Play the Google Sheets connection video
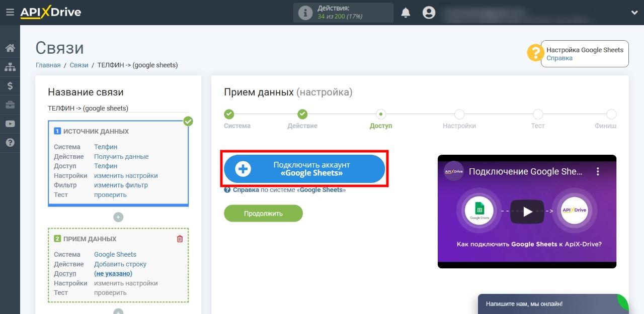The image size is (644, 314). (x=527, y=212)
